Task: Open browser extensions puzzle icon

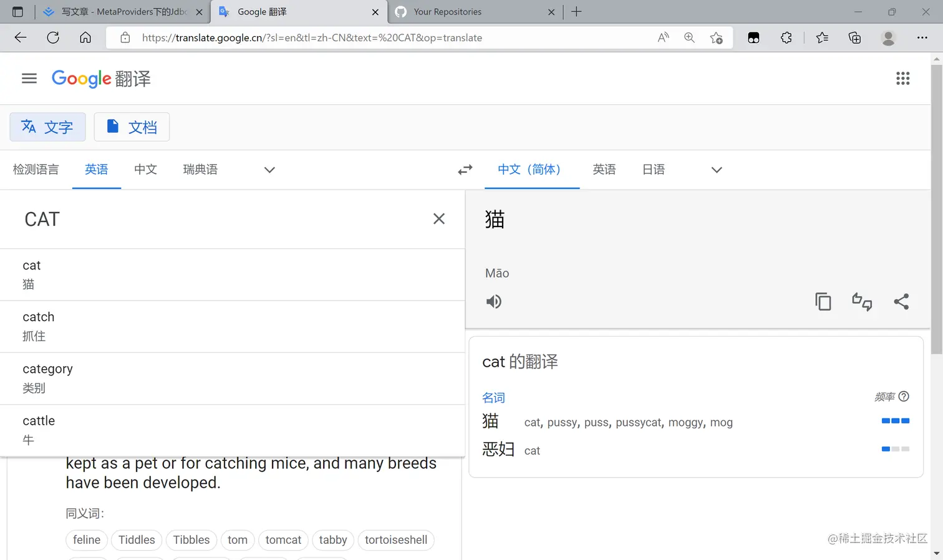Action: tap(786, 37)
